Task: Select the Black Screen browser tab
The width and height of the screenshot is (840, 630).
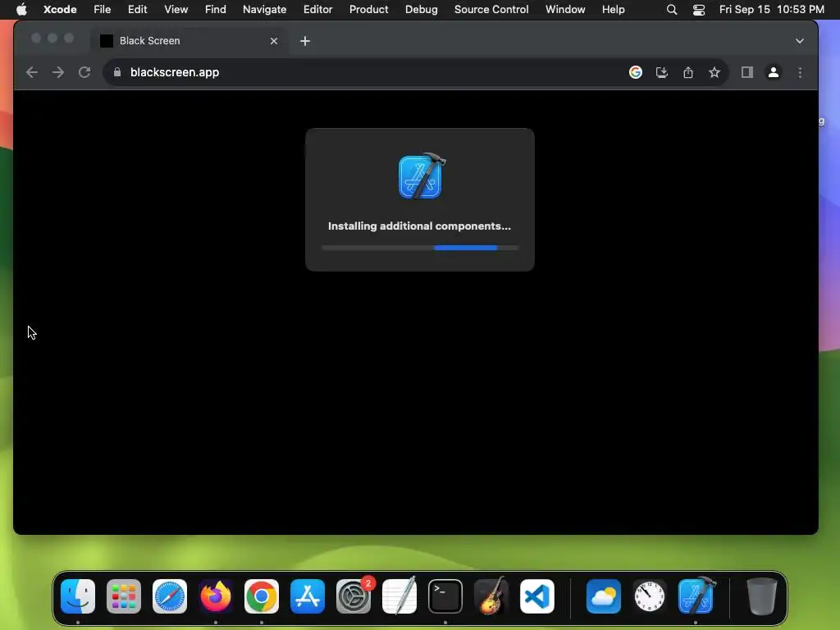Action: point(189,41)
